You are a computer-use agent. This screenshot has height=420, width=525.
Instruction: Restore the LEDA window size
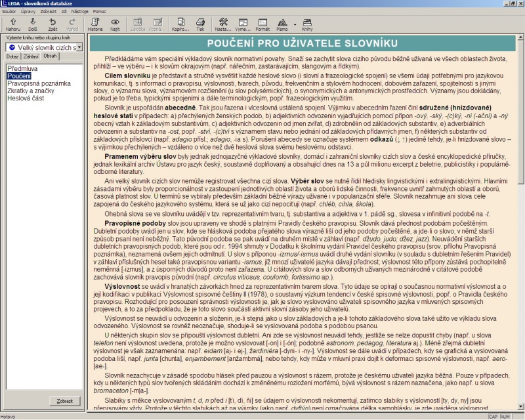(x=513, y=3)
